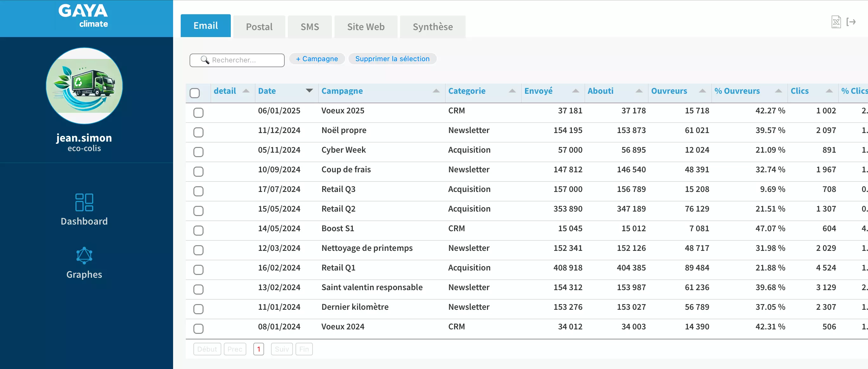Tick the Retail Q1 row checkbox
868x369 pixels.
[198, 270]
